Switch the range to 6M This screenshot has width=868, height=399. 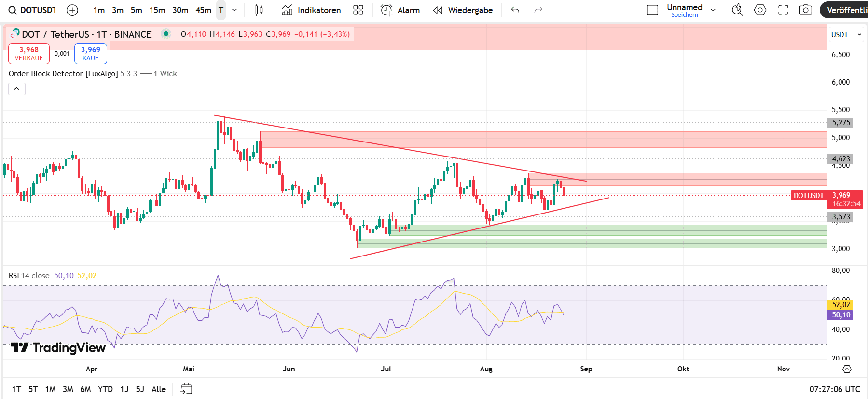pyautogui.click(x=85, y=389)
